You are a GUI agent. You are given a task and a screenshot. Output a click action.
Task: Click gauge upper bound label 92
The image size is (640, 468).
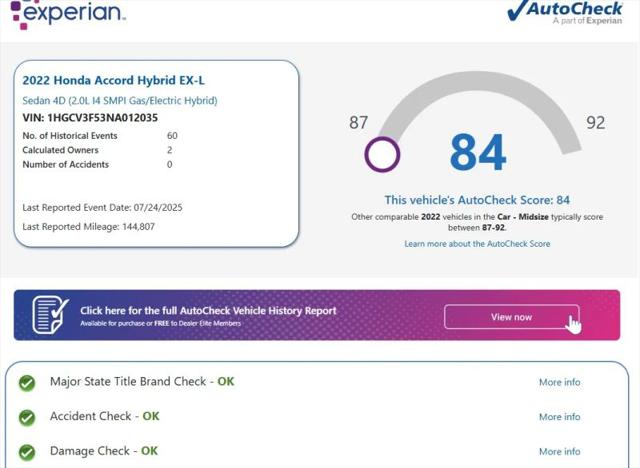(596, 122)
